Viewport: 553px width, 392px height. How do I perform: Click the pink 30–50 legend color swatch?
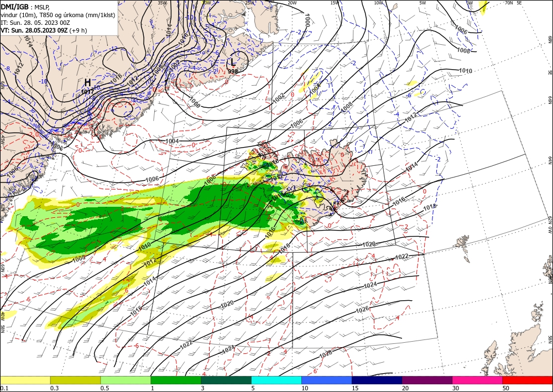click(x=478, y=380)
